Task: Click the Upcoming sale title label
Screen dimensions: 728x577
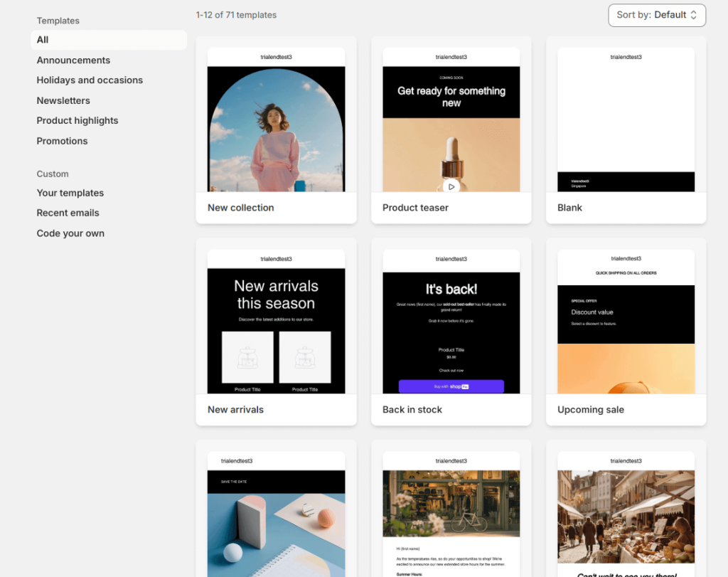Action: (591, 410)
